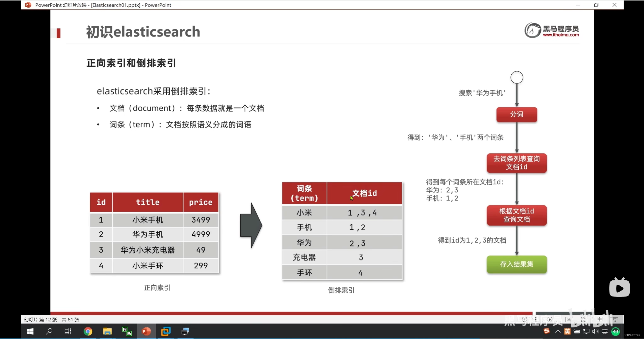Image resolution: width=644 pixels, height=339 pixels.
Task: Open battery status in system tray
Action: pos(577,331)
